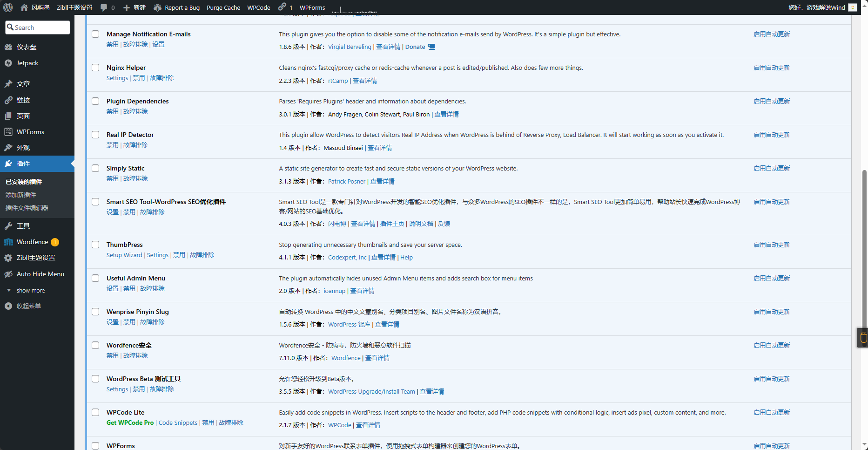This screenshot has height=450, width=868.
Task: Open the 插件文件编辑器 submenu item
Action: pos(27,208)
